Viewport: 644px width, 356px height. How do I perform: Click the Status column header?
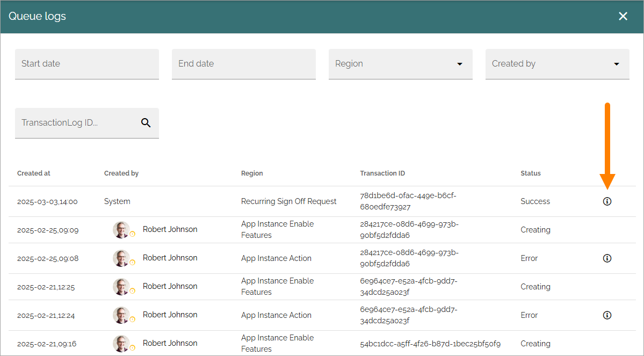click(x=531, y=173)
